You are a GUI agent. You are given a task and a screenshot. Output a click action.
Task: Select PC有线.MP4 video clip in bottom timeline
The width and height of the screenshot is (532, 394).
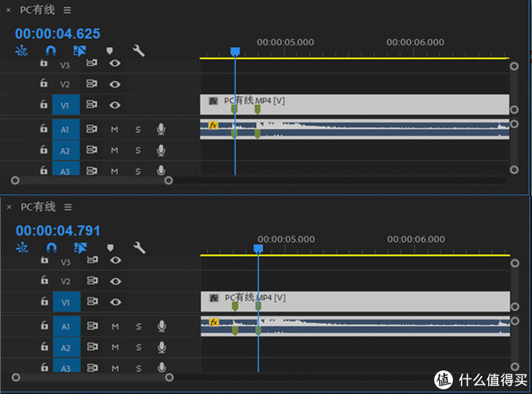[355, 302]
